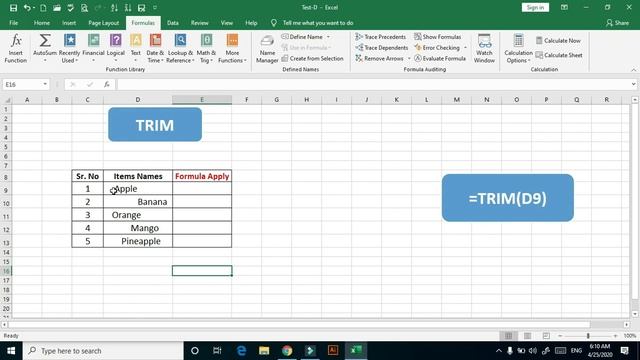Click Remove Arrows button
Image resolution: width=640 pixels, height=360 pixels.
(x=379, y=59)
